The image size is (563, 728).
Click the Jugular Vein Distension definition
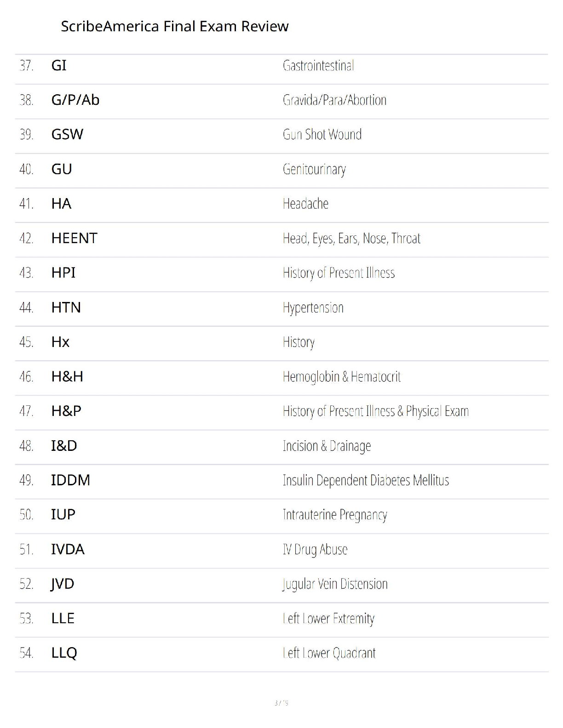(335, 584)
